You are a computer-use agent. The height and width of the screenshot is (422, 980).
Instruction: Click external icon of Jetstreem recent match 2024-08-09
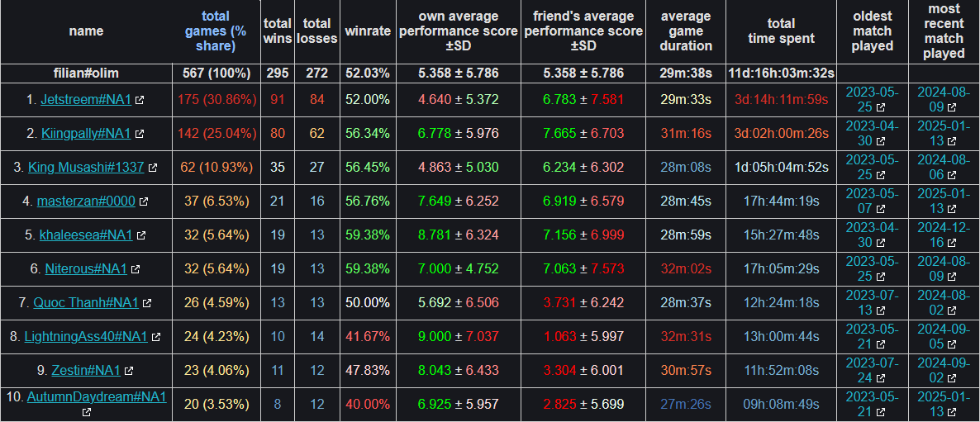pos(951,107)
